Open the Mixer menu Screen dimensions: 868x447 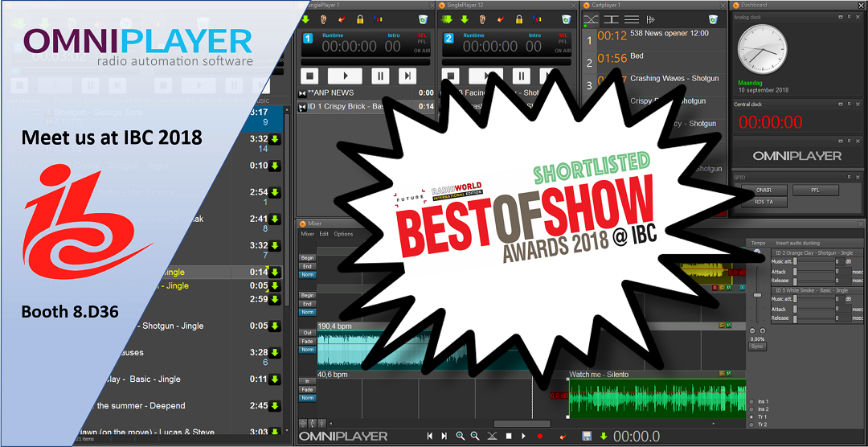[x=307, y=234]
